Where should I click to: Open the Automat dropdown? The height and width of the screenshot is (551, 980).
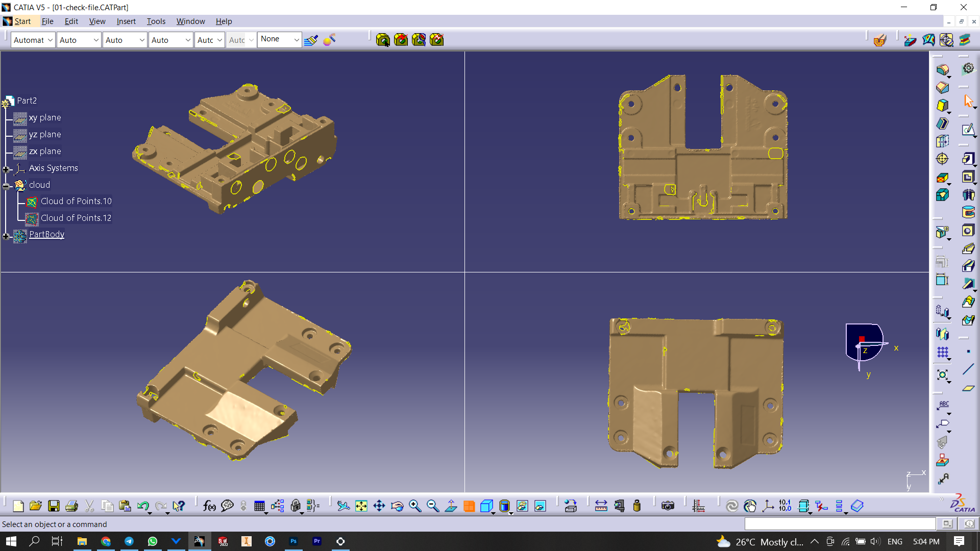pyautogui.click(x=33, y=40)
